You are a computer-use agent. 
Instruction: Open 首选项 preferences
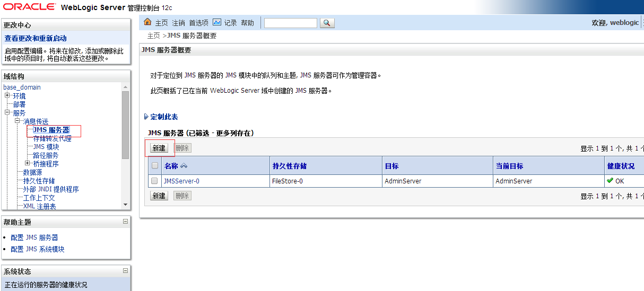(x=198, y=23)
